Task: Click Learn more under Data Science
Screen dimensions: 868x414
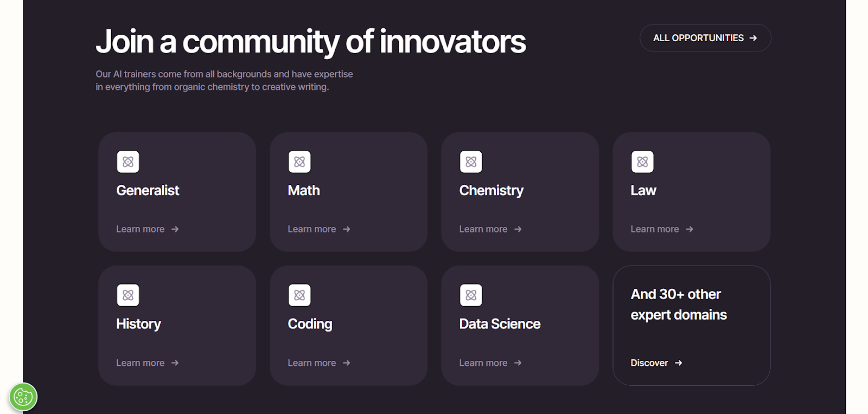Action: (x=483, y=363)
